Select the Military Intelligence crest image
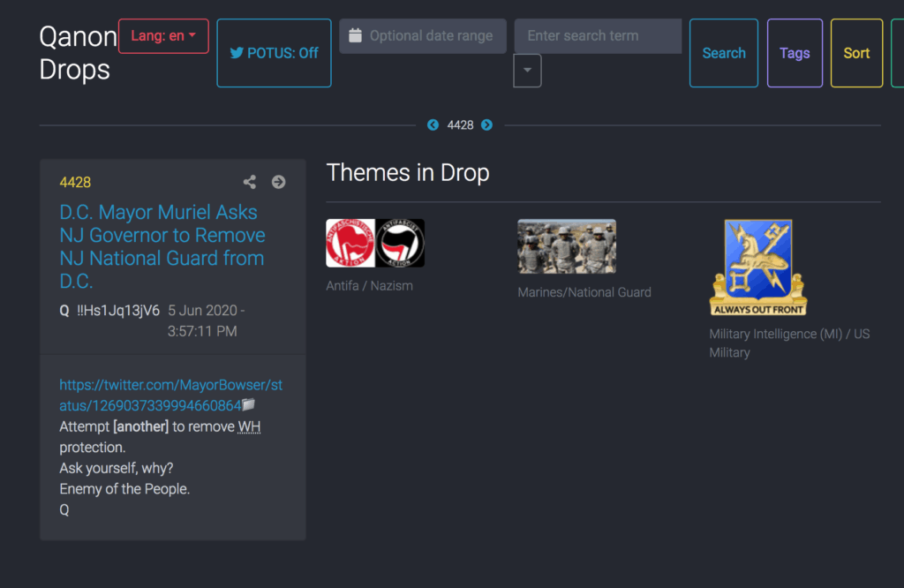 pyautogui.click(x=757, y=268)
